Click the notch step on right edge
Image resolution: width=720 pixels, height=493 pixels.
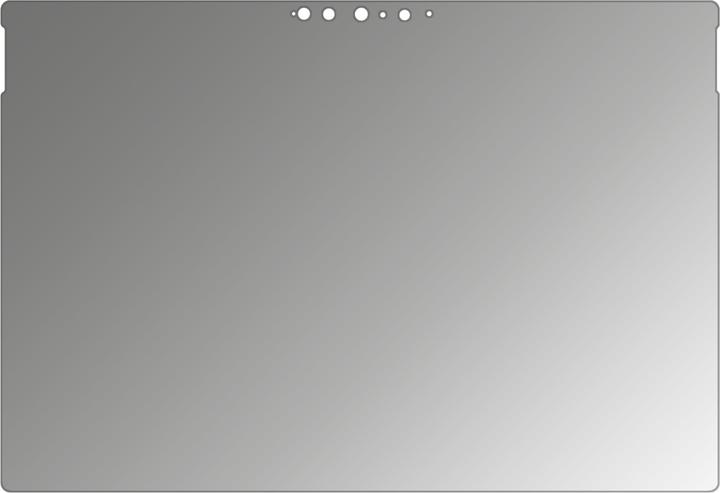716,93
